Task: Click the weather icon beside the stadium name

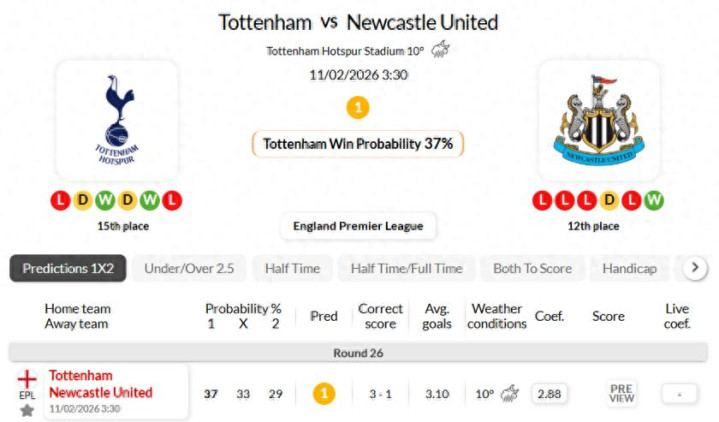Action: pos(440,50)
